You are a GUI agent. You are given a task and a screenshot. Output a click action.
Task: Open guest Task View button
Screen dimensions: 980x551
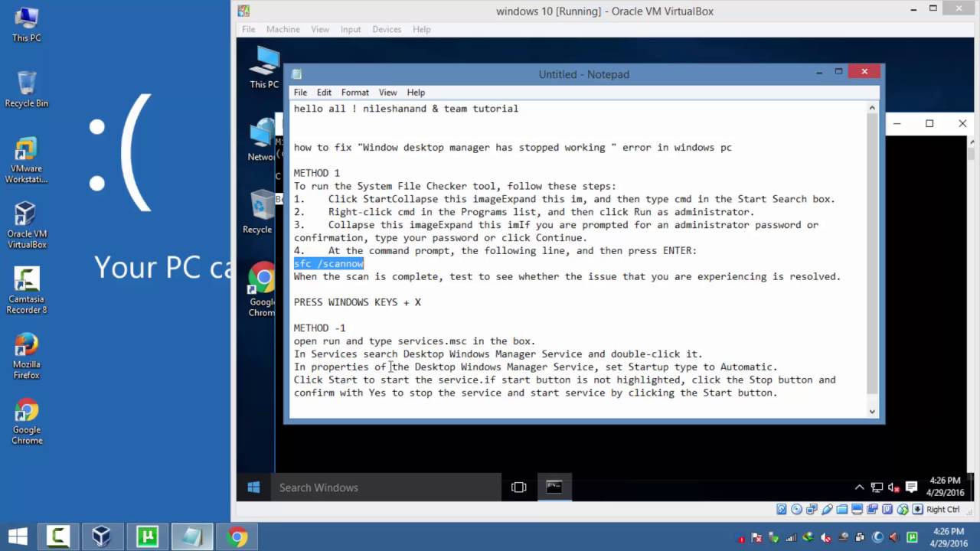(518, 487)
